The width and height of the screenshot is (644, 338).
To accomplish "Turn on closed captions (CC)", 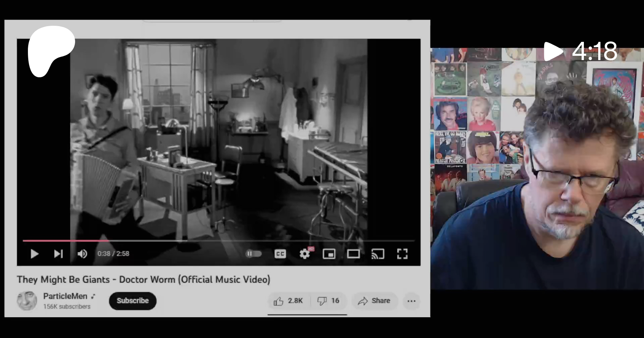I will (280, 254).
